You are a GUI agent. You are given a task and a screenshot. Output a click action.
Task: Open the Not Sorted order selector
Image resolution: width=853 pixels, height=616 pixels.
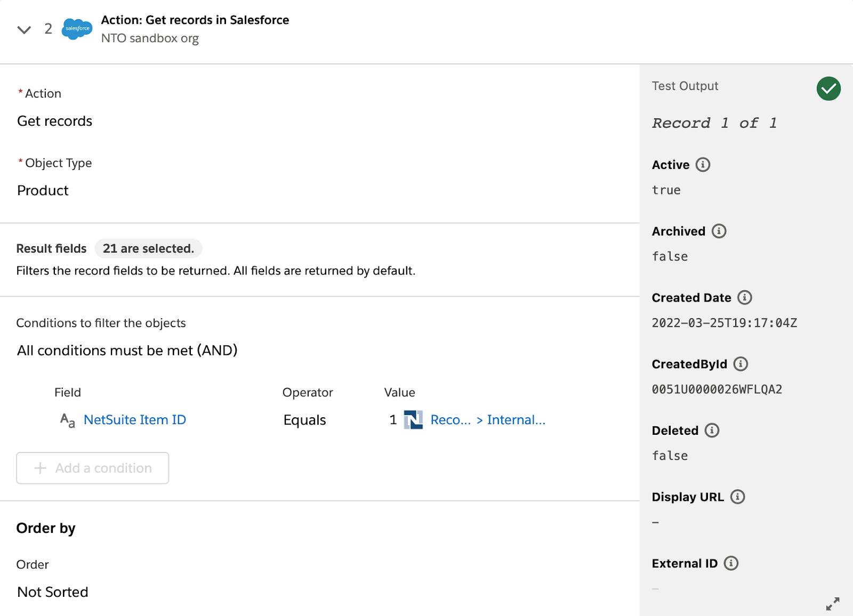point(53,592)
